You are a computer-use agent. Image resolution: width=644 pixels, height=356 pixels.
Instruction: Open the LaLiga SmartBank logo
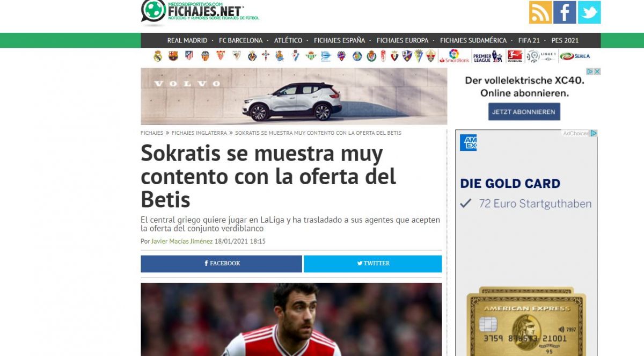pos(454,56)
